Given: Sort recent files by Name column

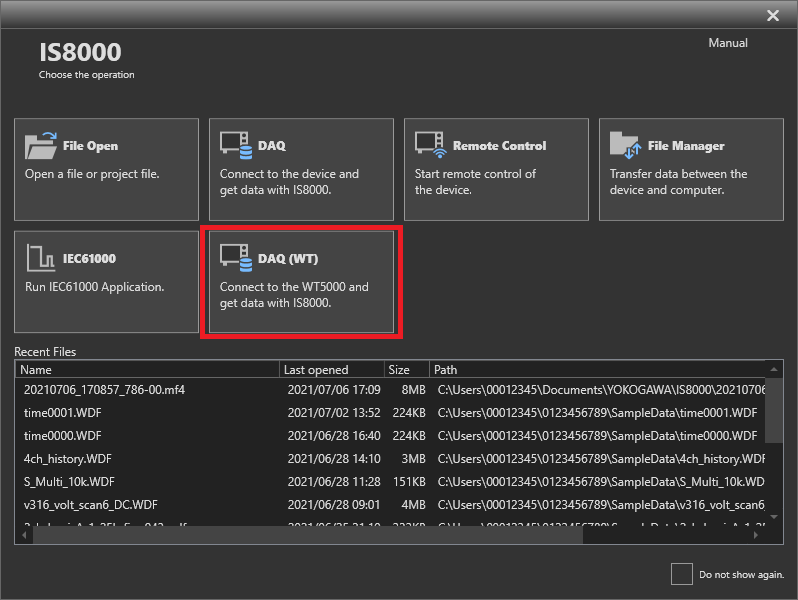Looking at the screenshot, I should 147,370.
